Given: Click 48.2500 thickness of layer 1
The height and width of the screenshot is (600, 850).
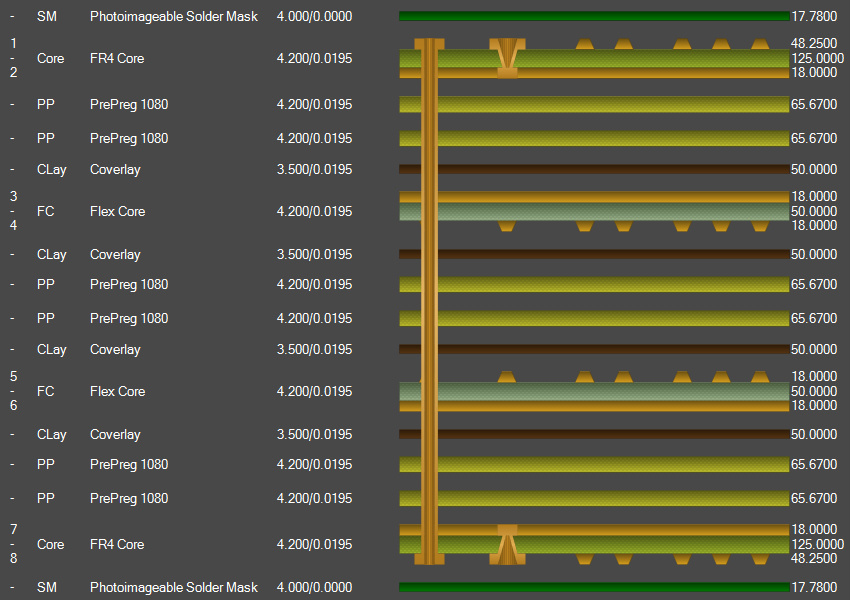Looking at the screenshot, I should coord(814,43).
